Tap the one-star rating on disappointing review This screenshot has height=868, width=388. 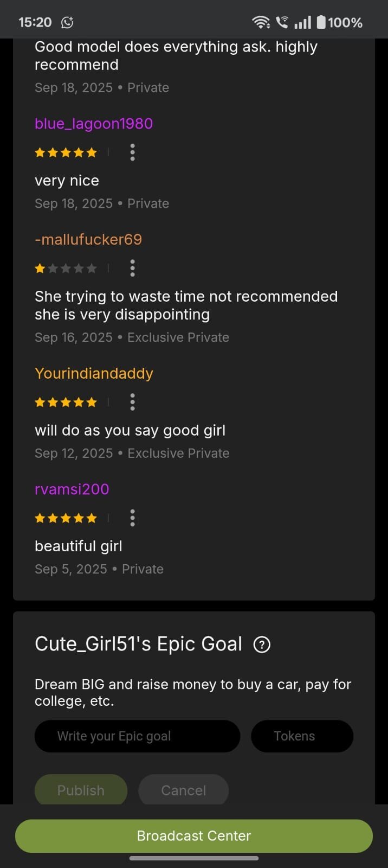(x=66, y=268)
